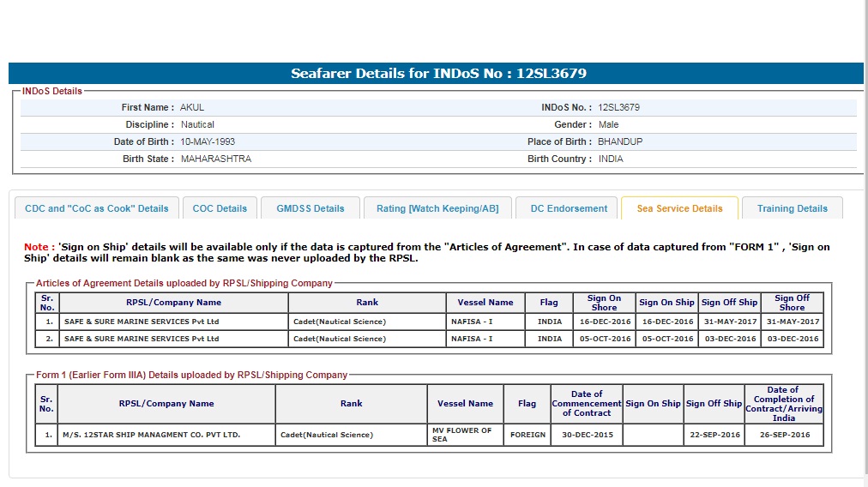Viewport: 868px width, 487px height.
Task: Click the empty Sign On Ship cell in Form 1
Action: click(x=653, y=436)
